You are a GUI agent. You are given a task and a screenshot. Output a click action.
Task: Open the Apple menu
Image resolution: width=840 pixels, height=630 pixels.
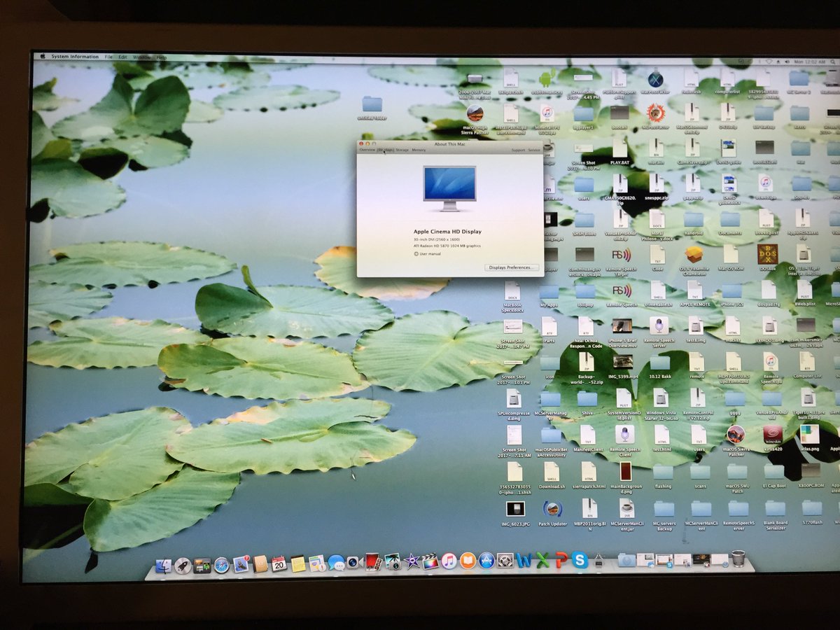(x=42, y=57)
